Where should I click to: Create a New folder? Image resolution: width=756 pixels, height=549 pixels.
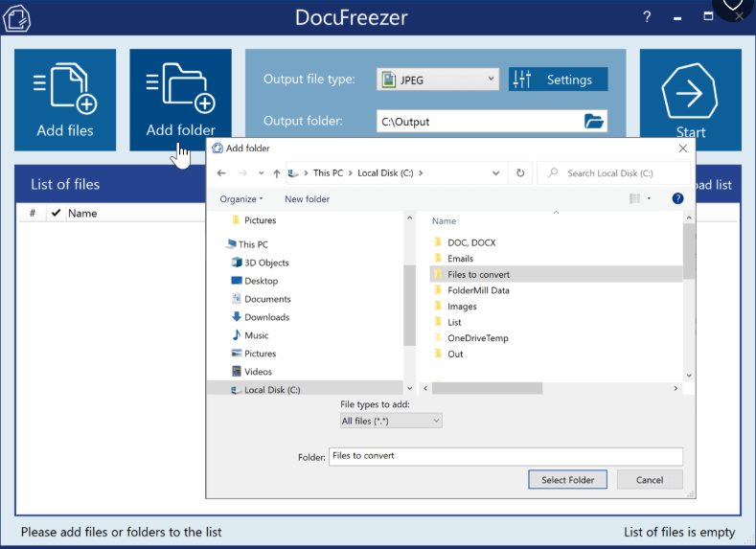(308, 199)
